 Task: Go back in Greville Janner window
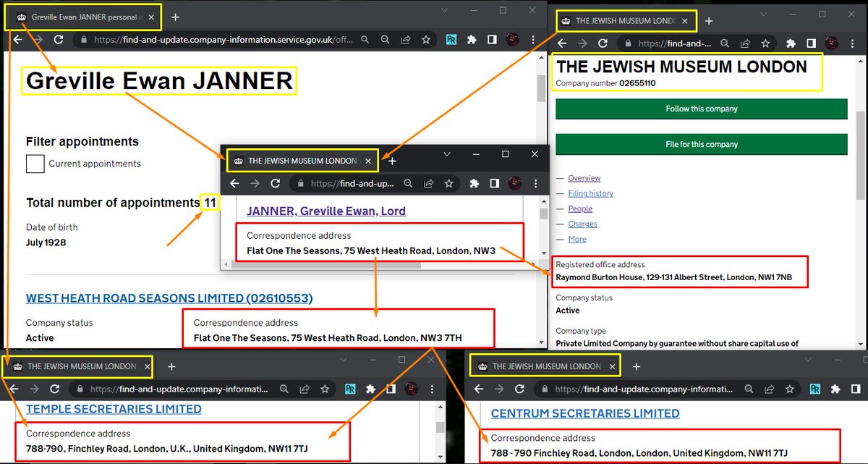pos(18,40)
